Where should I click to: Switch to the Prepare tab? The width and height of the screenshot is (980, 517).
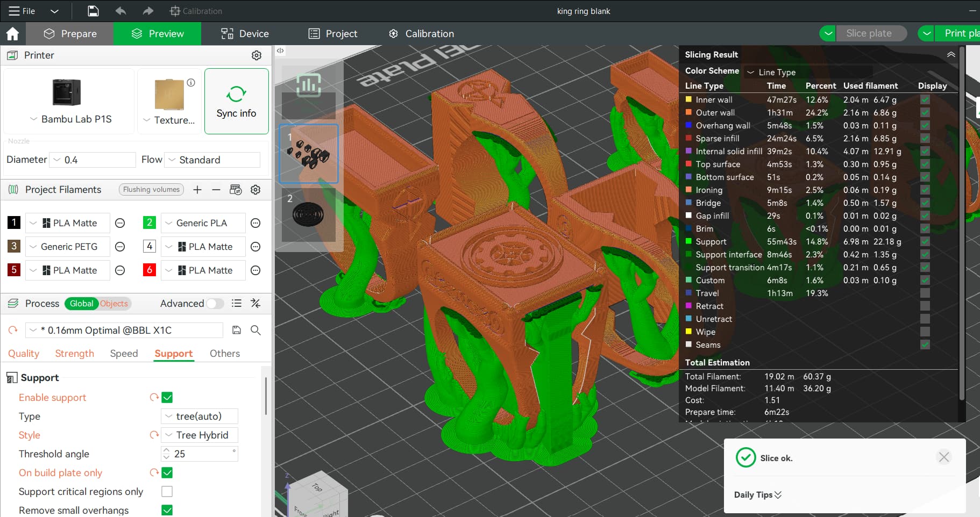point(70,34)
